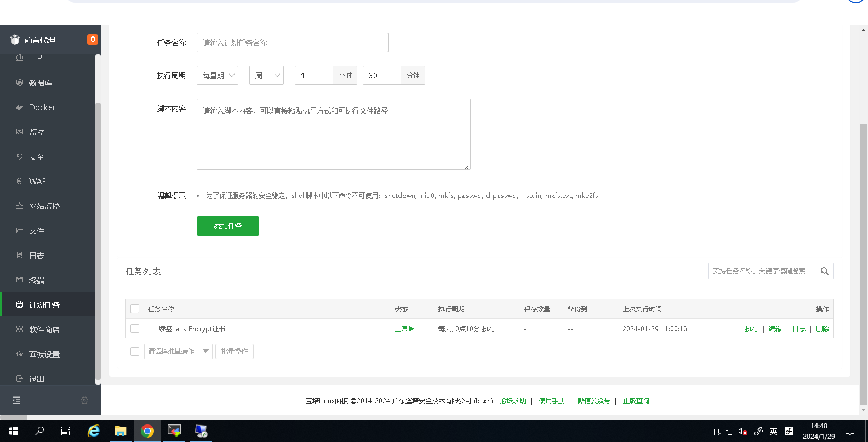Click the volume muted tray icon
The height and width of the screenshot is (442, 868).
click(x=743, y=431)
